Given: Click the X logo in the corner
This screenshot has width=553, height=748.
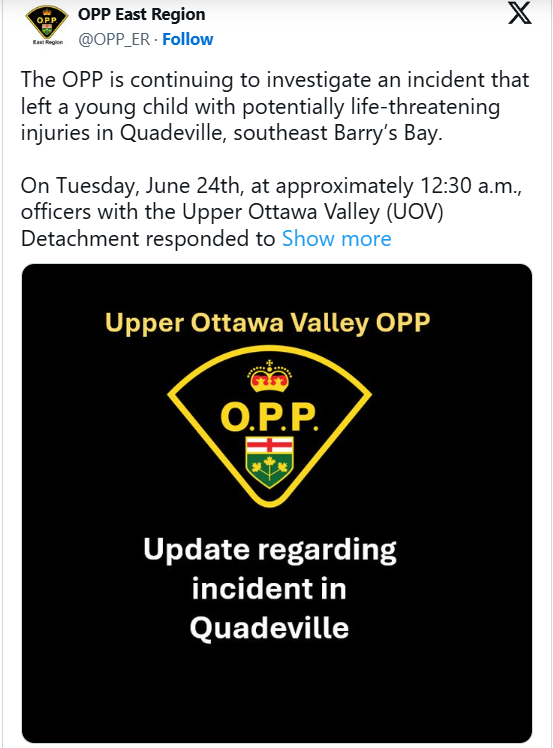Looking at the screenshot, I should [520, 13].
